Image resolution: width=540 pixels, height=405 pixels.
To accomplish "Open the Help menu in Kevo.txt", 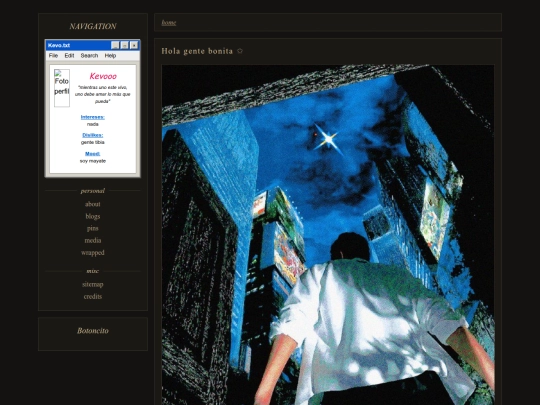I will tap(110, 55).
